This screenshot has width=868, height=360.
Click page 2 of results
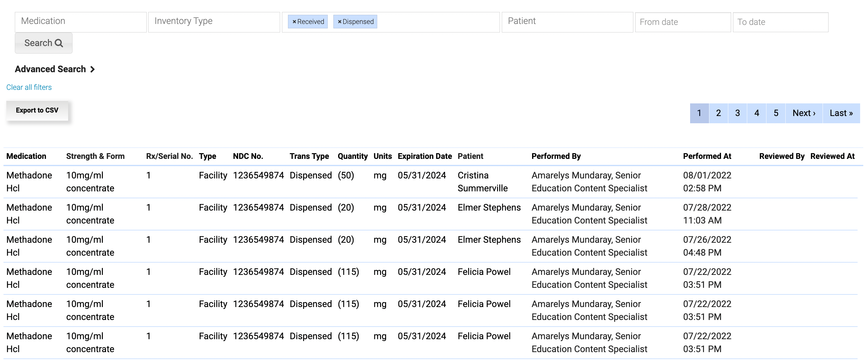click(718, 113)
